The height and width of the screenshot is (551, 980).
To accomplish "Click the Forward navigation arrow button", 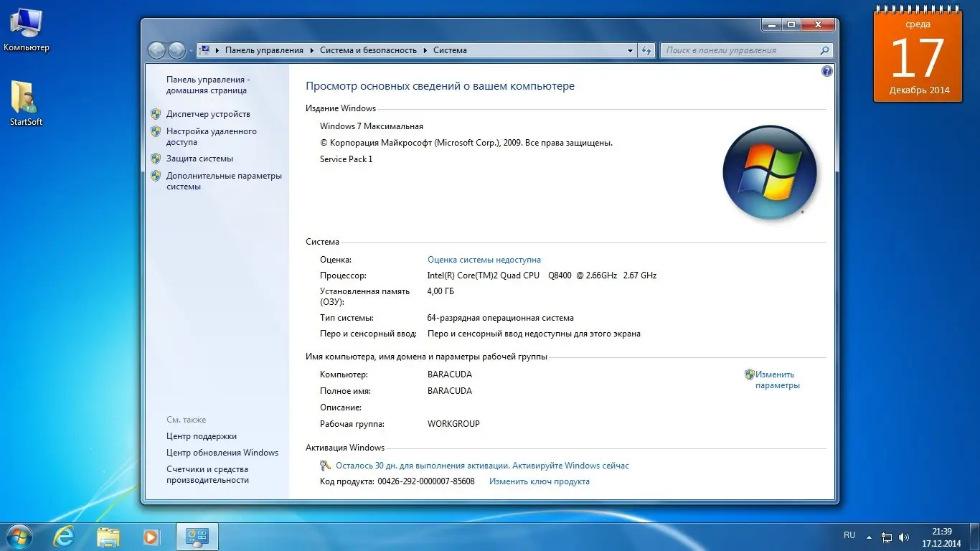I will [176, 50].
